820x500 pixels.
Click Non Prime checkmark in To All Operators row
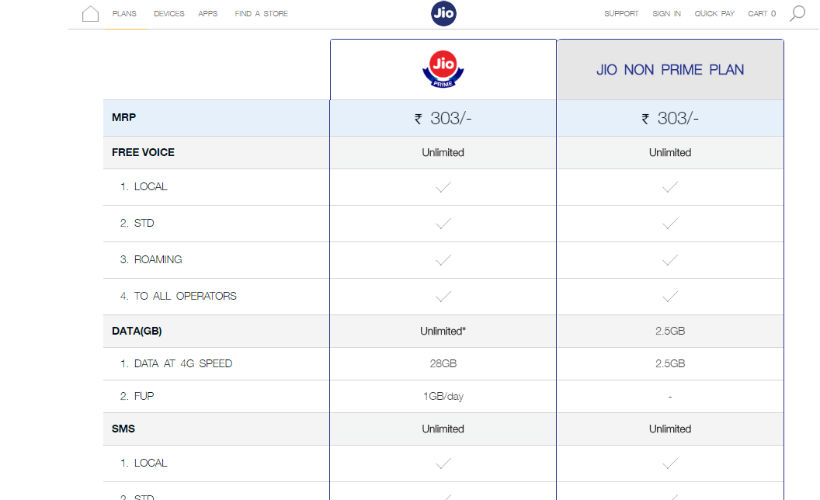pos(670,297)
